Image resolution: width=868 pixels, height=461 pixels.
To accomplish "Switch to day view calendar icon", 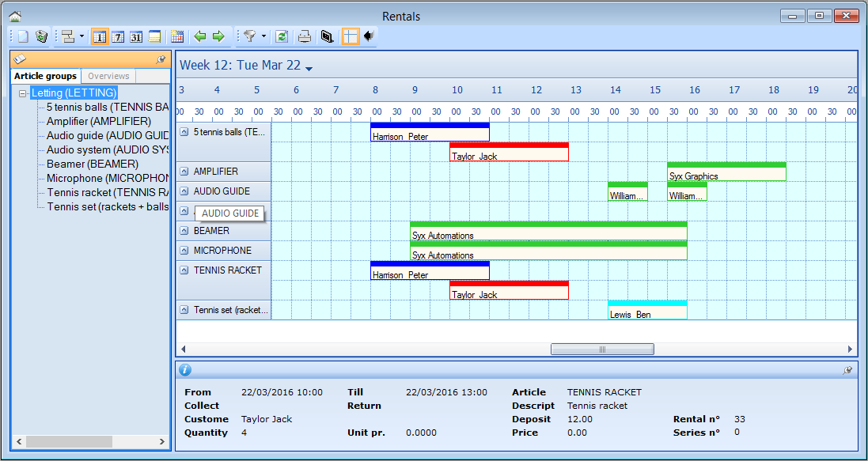I will tap(100, 36).
